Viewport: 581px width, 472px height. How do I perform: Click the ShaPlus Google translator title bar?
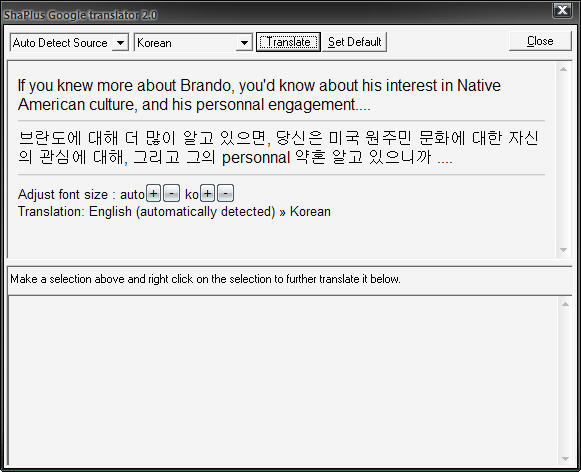click(x=278, y=14)
